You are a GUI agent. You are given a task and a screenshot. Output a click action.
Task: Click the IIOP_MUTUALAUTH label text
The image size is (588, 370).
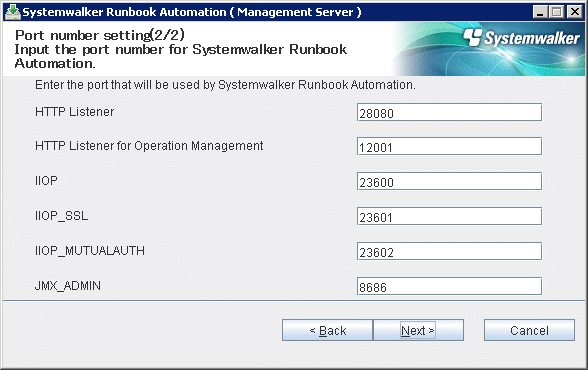coord(90,251)
